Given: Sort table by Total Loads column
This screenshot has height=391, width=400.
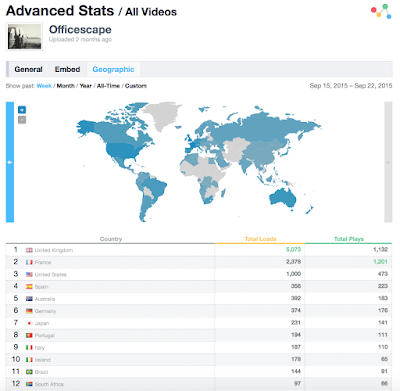Looking at the screenshot, I should pyautogui.click(x=260, y=239).
